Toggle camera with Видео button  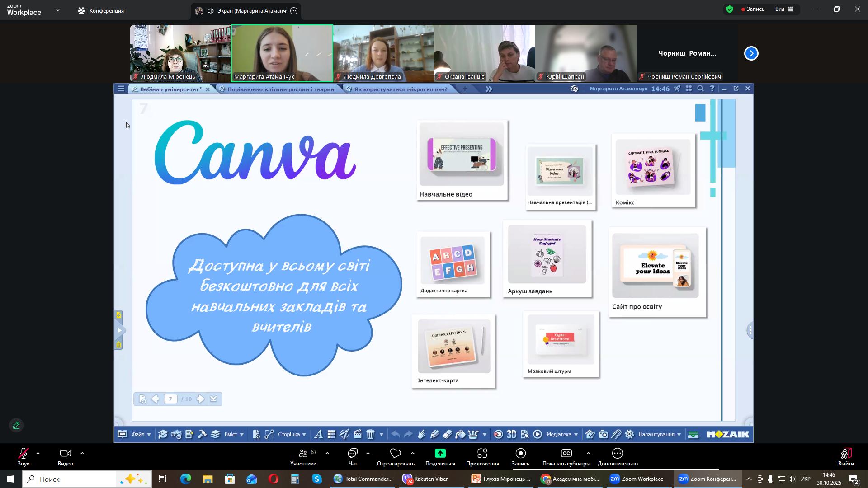(x=66, y=457)
